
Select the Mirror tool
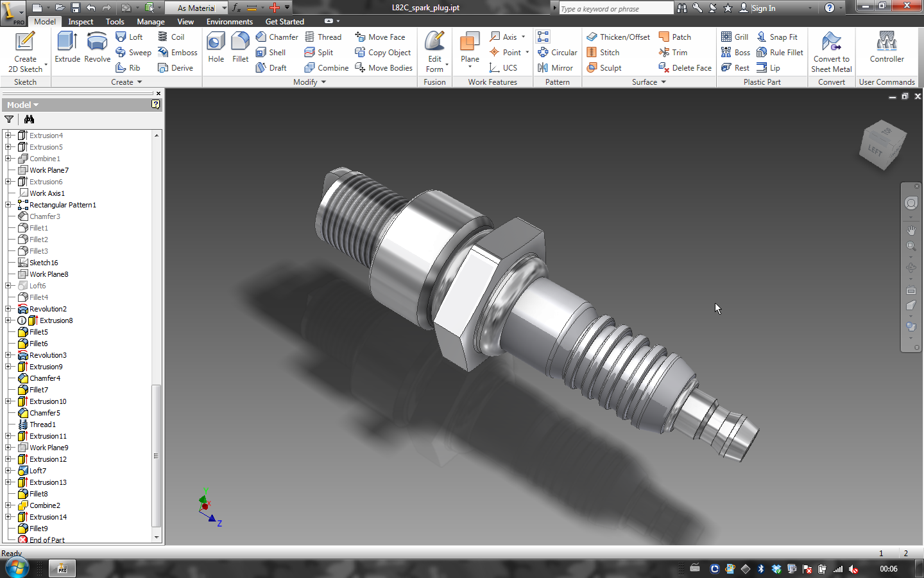point(556,68)
